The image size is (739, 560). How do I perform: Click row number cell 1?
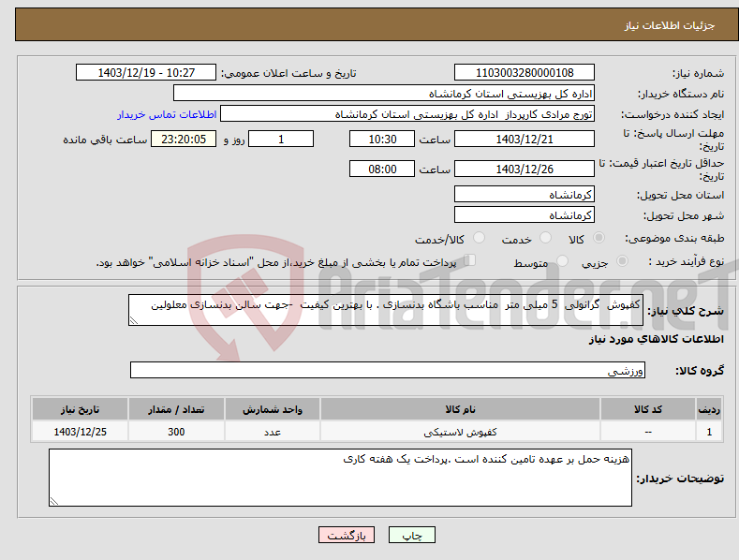pos(709,432)
